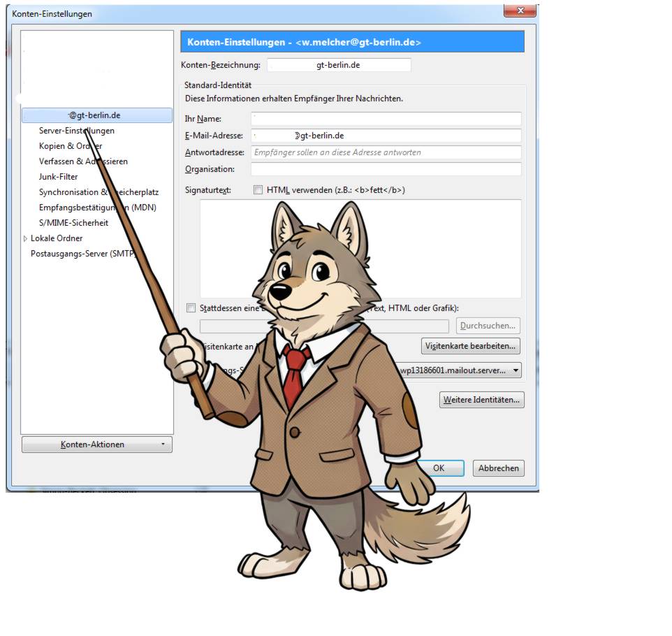Go to S/MIME-Sicherheit settings

click(73, 223)
